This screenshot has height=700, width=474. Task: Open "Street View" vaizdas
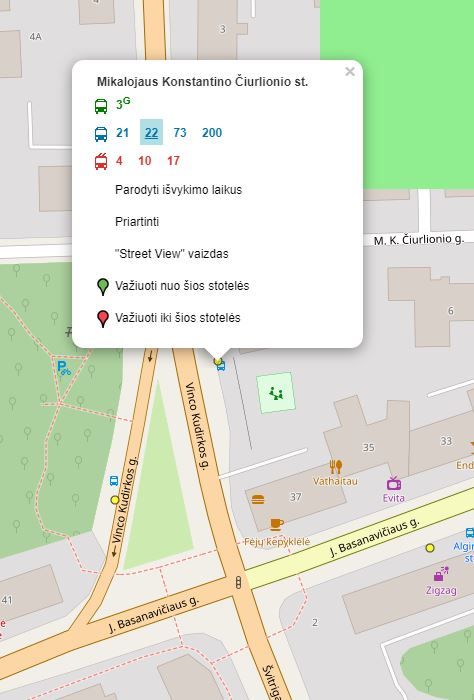click(172, 254)
